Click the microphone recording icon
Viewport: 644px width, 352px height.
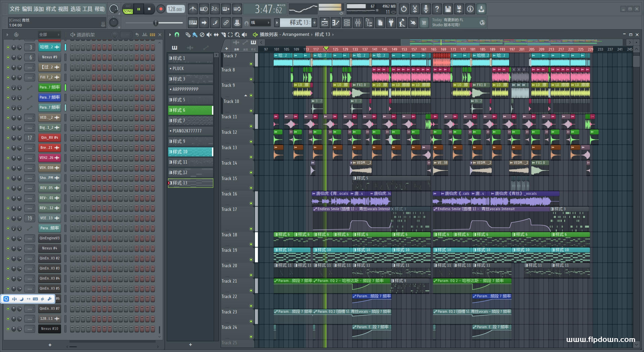click(x=426, y=9)
